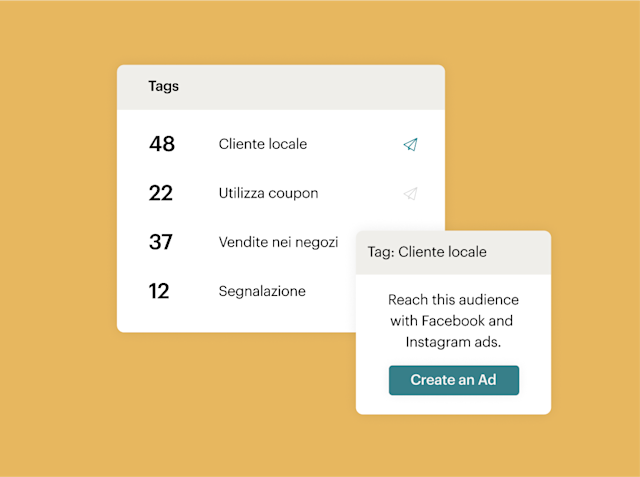
Task: Click the 'Instagram ads.' text in popup
Action: coord(453,342)
